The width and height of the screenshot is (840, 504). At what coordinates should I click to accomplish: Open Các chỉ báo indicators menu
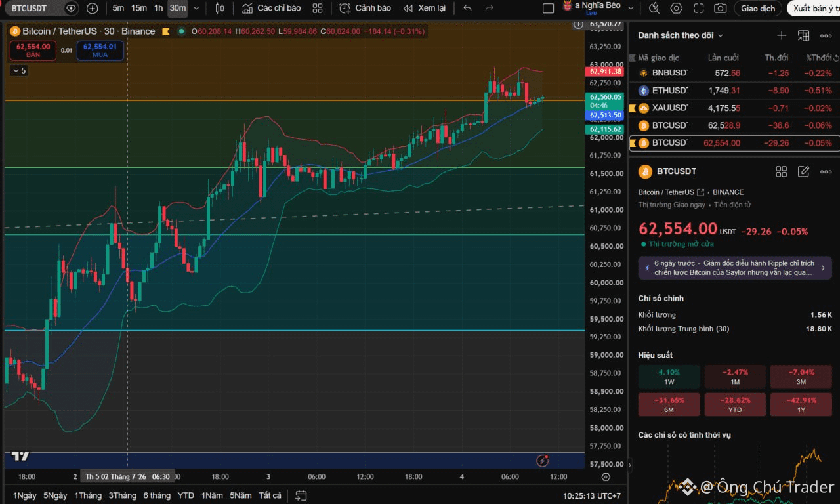[x=271, y=8]
